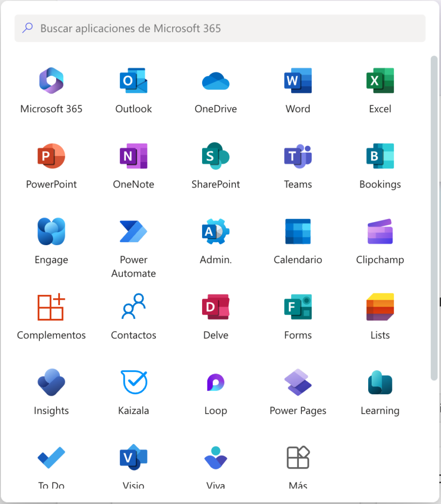
Task: Open the Microsoft 365 app icon
Action: point(51,80)
